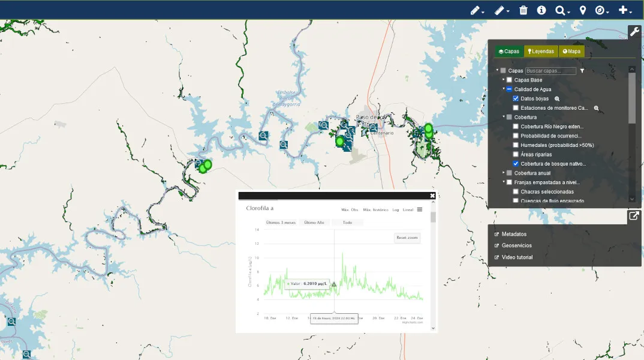Click the layers panel scroll down arrow
This screenshot has height=360, width=644.
tap(631, 199)
